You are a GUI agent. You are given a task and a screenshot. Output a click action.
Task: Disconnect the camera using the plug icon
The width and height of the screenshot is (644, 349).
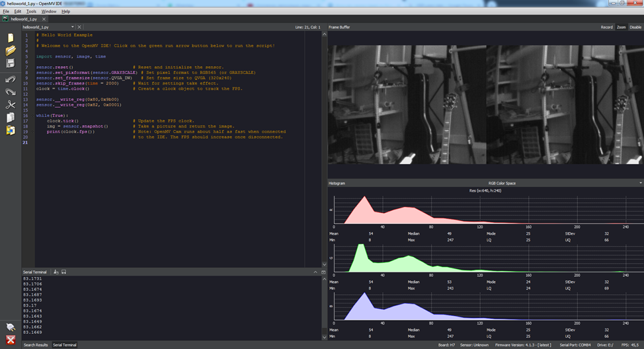[x=11, y=327]
